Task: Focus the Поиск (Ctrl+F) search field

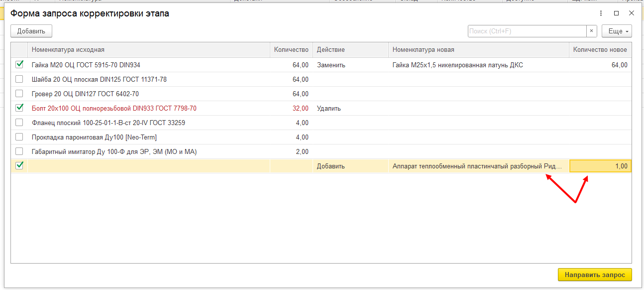Action: 528,31
